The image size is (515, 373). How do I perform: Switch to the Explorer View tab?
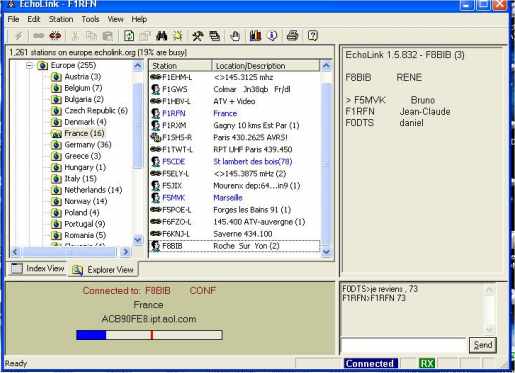103,269
